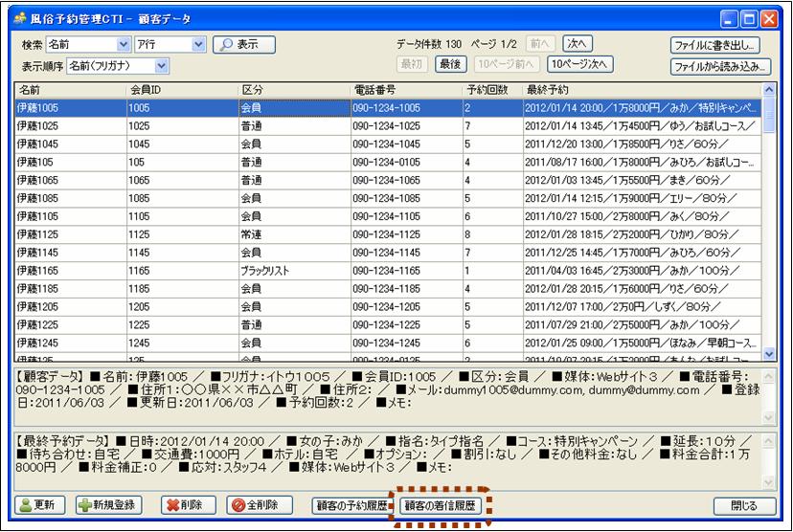Click the 10ページ次へ button
Screen dimensions: 793x532
[x=579, y=64]
